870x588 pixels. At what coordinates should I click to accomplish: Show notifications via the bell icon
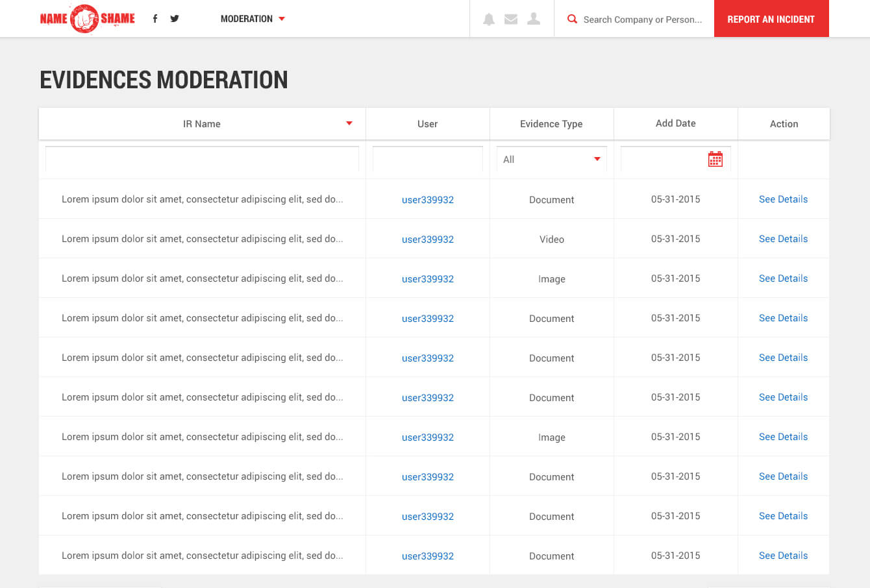(489, 19)
